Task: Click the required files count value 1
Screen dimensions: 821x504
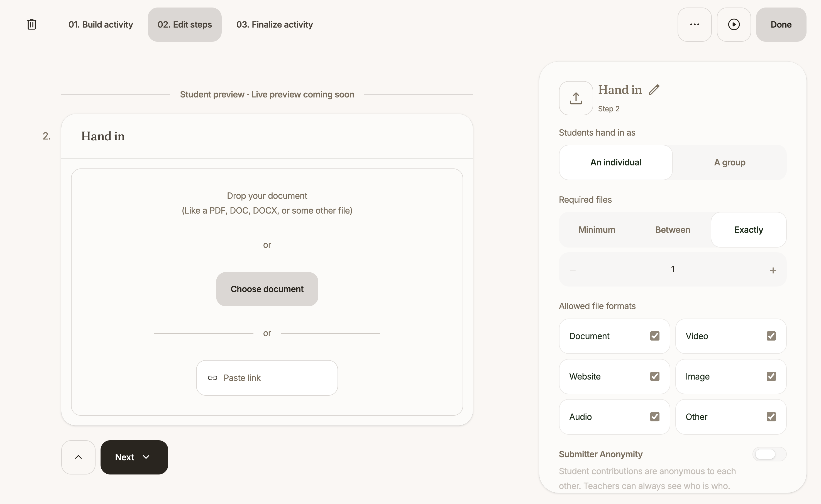Action: [x=673, y=269]
